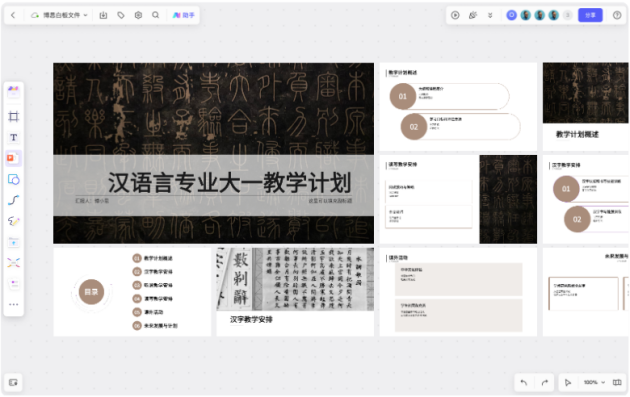Choose the Shapes tool

[14, 179]
